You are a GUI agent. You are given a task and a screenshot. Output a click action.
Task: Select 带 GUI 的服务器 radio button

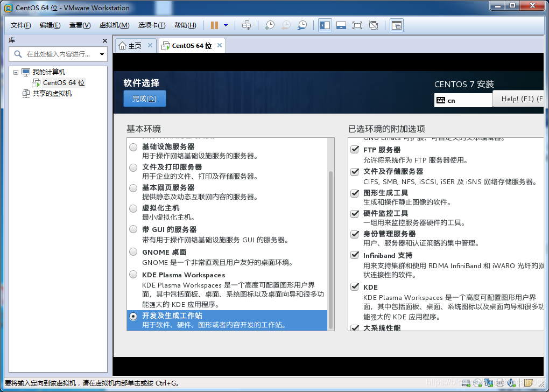(133, 229)
